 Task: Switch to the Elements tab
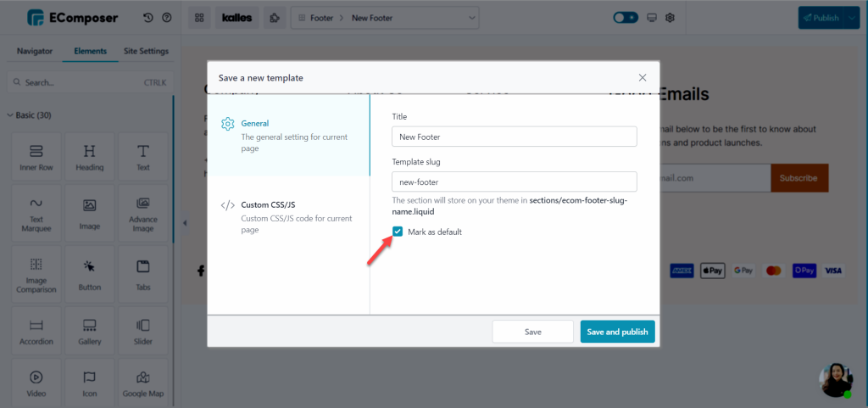(90, 51)
